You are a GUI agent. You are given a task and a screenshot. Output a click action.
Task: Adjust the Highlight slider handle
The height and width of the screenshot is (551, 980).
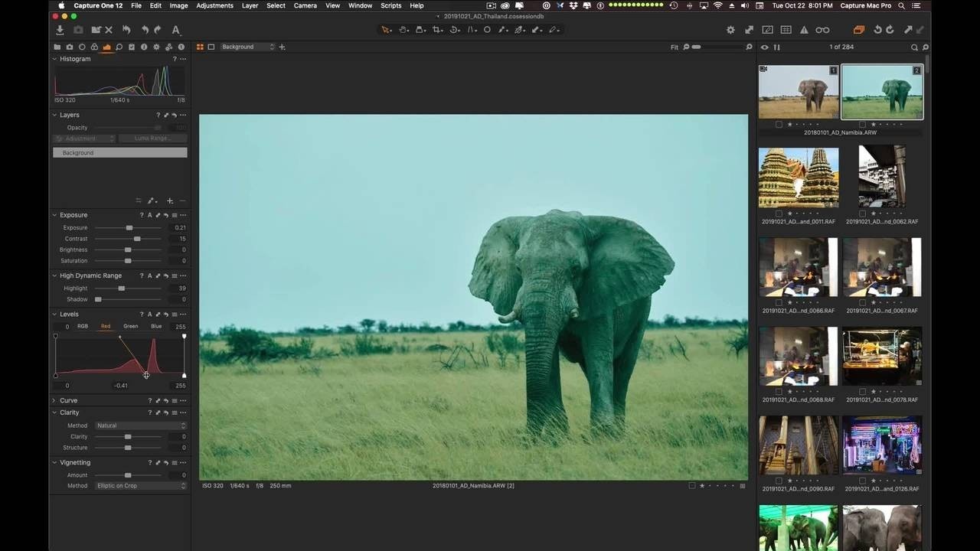[x=121, y=289]
